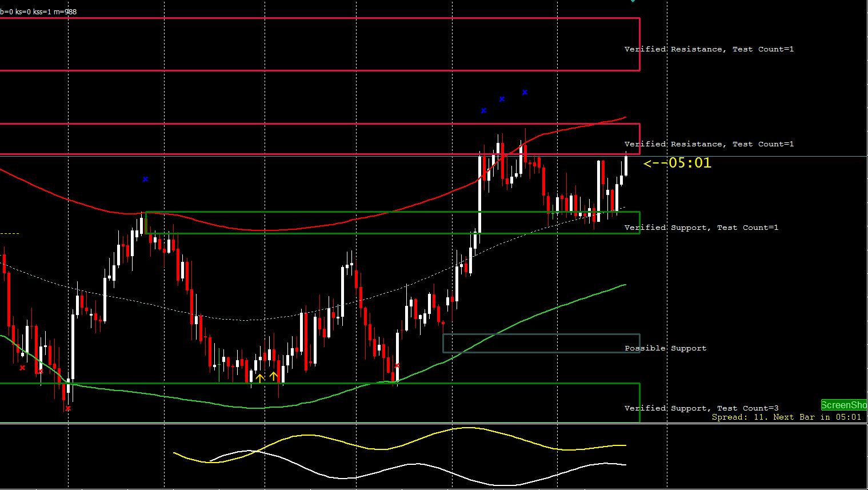This screenshot has width=868, height=490.
Task: Click the Verified Resistance label in the topmost red zone
Action: tap(709, 49)
